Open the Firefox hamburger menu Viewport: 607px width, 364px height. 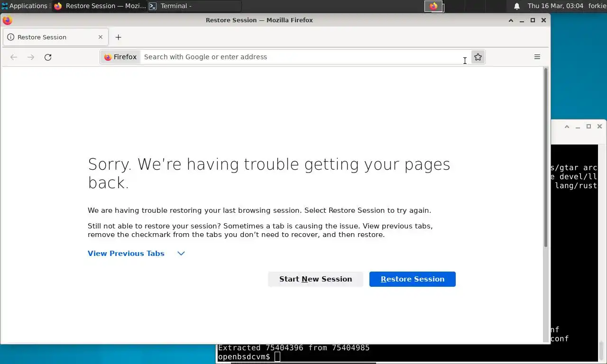[x=537, y=57]
